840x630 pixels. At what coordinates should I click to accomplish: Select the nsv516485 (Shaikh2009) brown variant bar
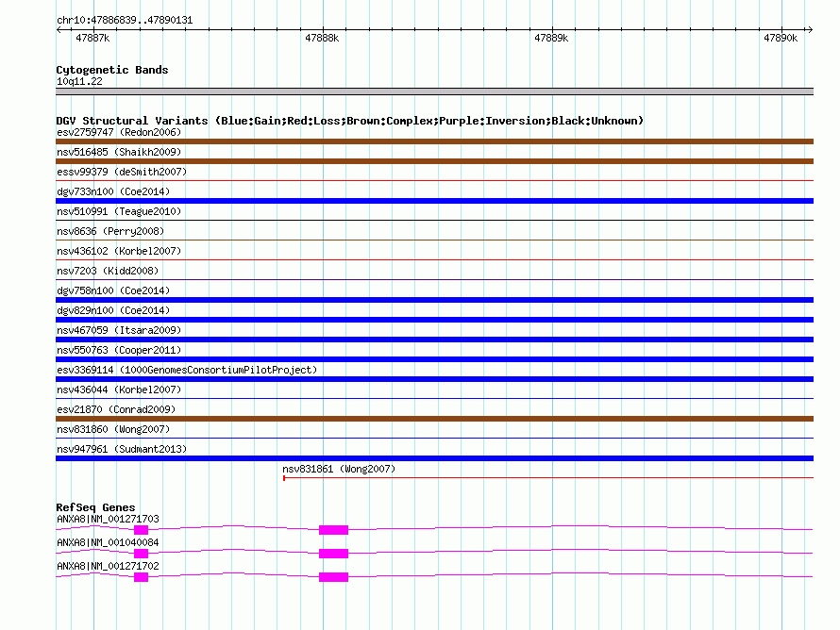click(434, 161)
